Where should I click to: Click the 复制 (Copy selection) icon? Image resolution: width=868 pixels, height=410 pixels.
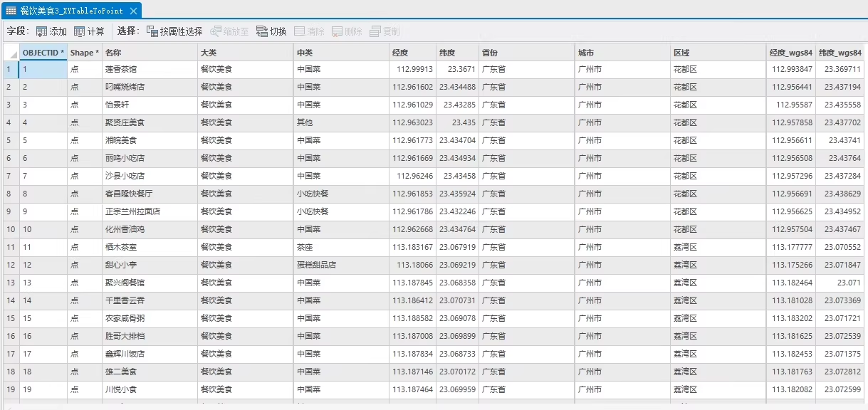click(375, 31)
